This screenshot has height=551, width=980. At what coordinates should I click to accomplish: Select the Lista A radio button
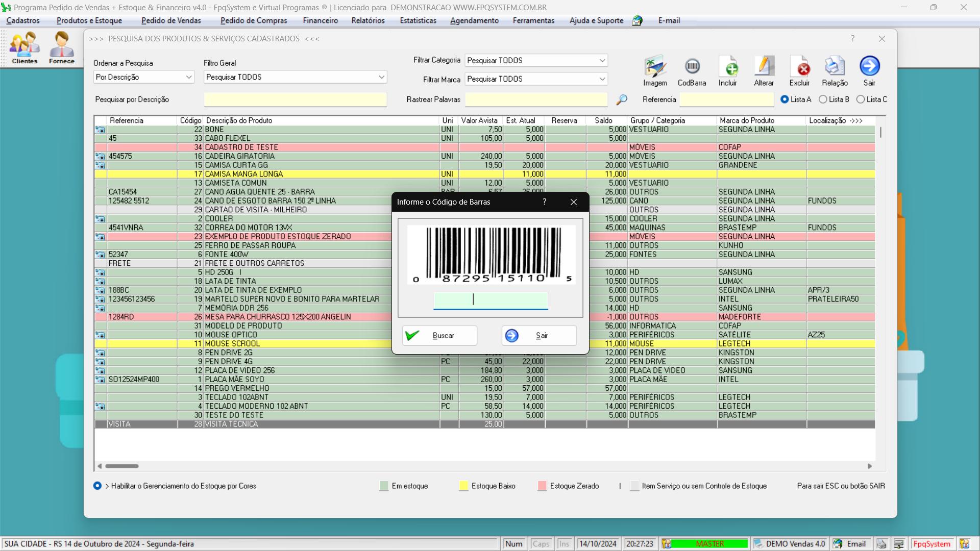click(x=785, y=99)
